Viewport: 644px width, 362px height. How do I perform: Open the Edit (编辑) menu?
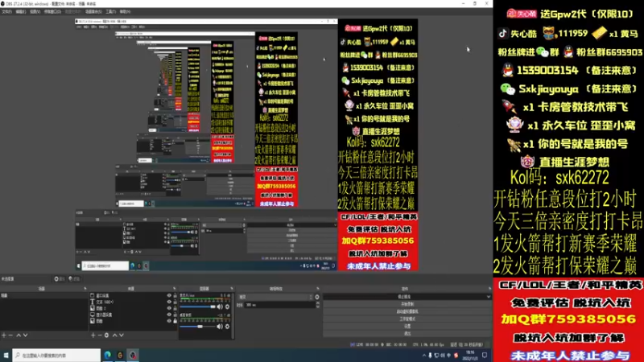(21, 12)
